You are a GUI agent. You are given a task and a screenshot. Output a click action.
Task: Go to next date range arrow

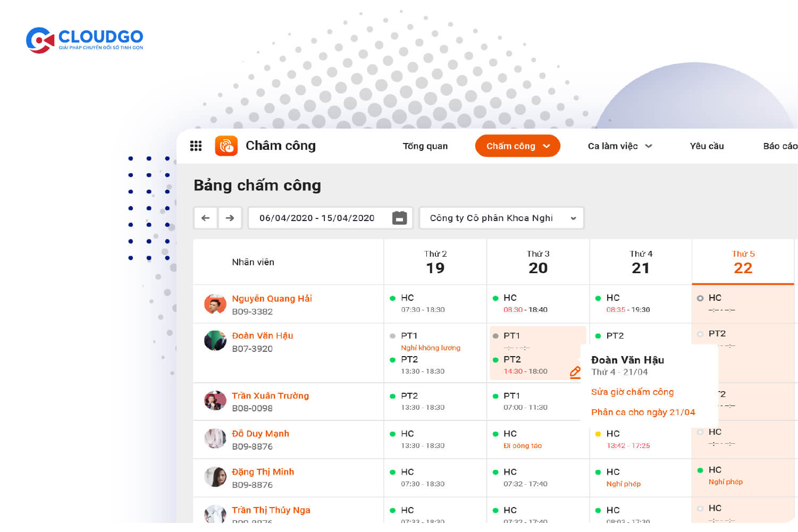click(230, 218)
